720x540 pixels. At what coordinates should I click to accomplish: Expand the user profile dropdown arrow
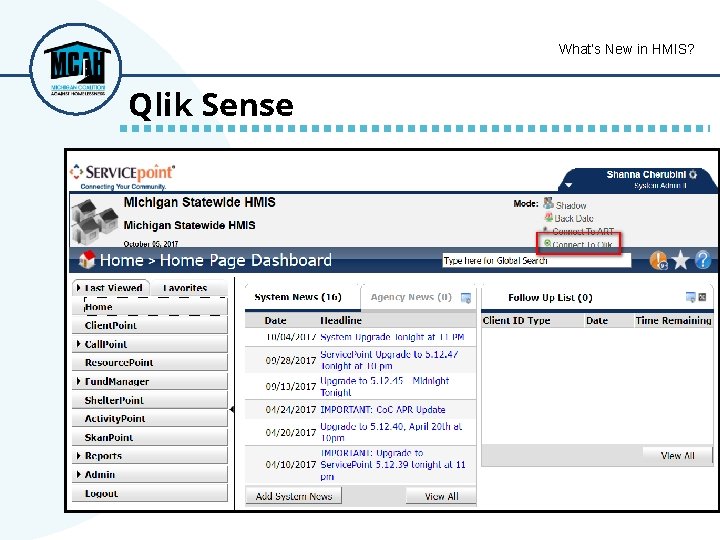568,185
